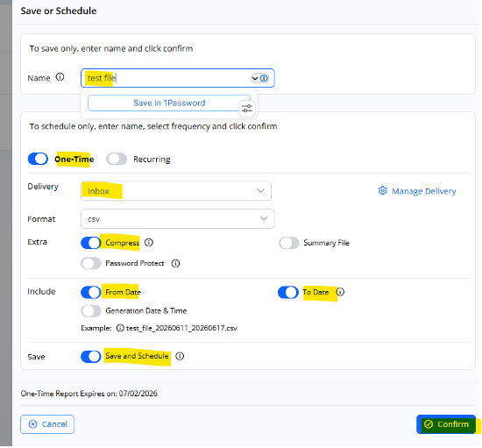Click the Save or Schedule heading

pos(59,11)
